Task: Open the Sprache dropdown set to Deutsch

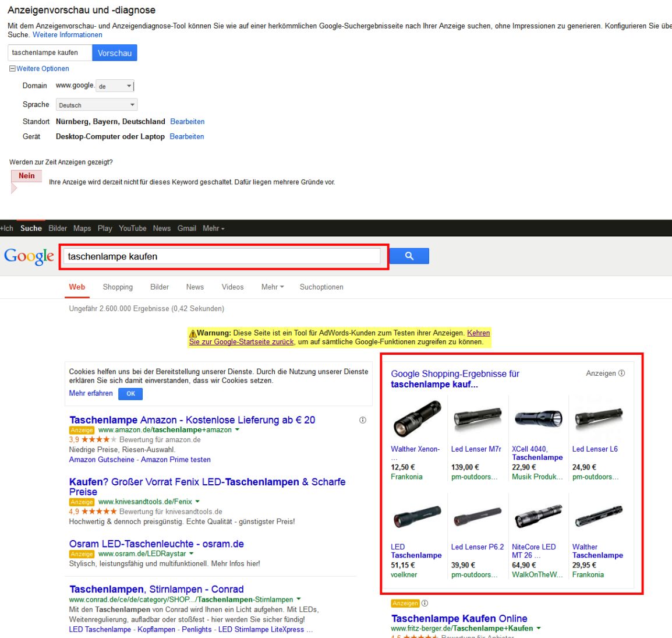Action: coord(97,105)
